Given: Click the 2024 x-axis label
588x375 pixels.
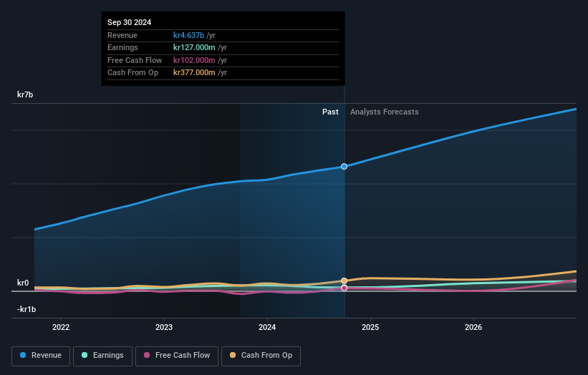Looking at the screenshot, I should (267, 327).
